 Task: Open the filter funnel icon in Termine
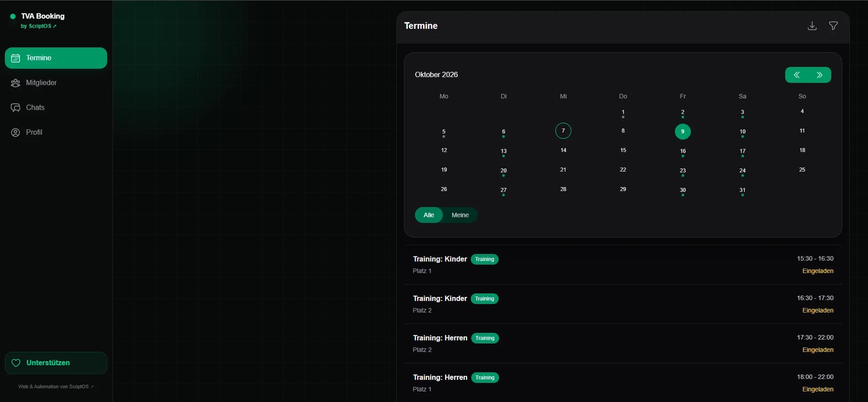(x=833, y=26)
